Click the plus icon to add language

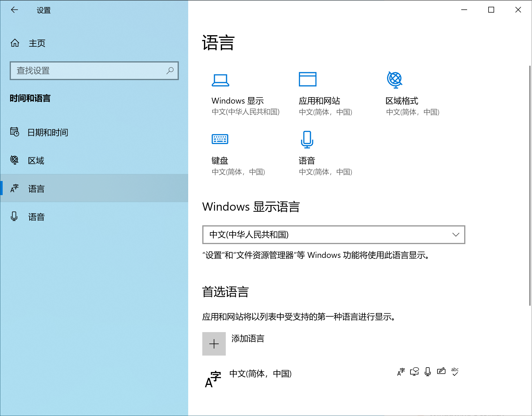[214, 344]
